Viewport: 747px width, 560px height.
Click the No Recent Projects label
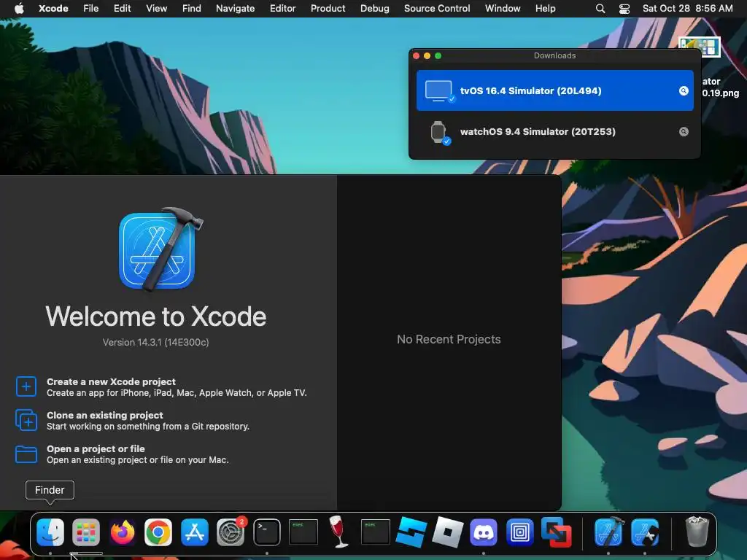pyautogui.click(x=449, y=340)
